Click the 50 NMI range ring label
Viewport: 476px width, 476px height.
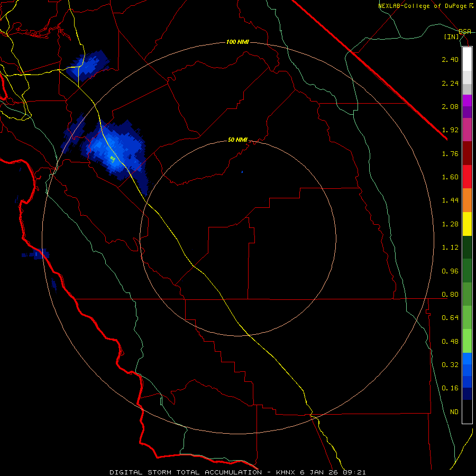coord(237,140)
